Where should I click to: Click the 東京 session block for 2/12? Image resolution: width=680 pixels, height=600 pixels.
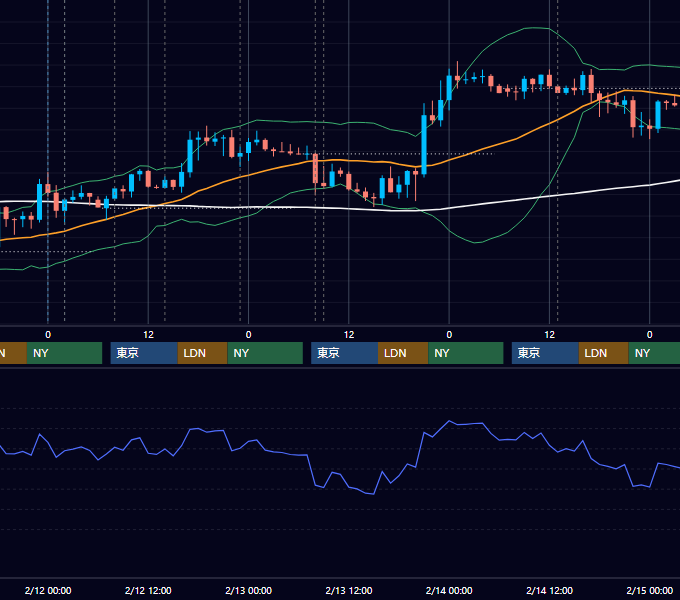coord(144,353)
